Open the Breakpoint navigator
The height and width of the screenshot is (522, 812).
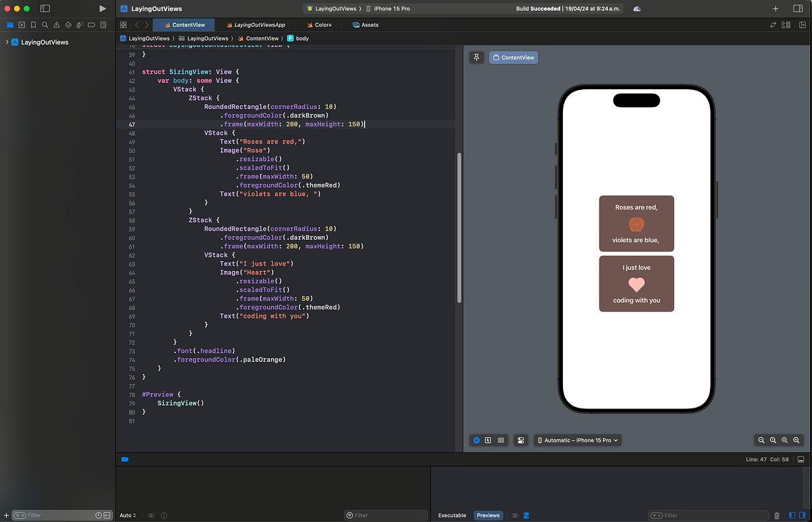pyautogui.click(x=92, y=24)
